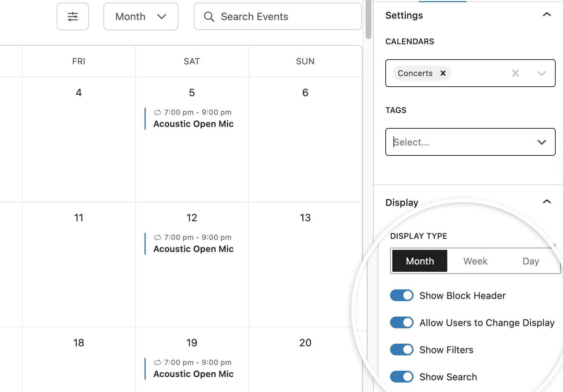The height and width of the screenshot is (392, 563).
Task: Remove the Concerts calendar chip
Action: pos(443,73)
